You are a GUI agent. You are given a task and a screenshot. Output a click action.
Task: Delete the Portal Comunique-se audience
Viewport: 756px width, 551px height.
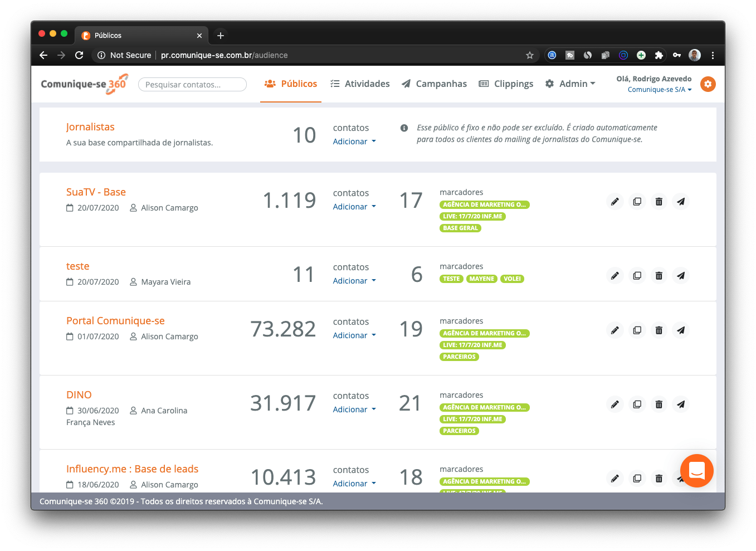[659, 330]
